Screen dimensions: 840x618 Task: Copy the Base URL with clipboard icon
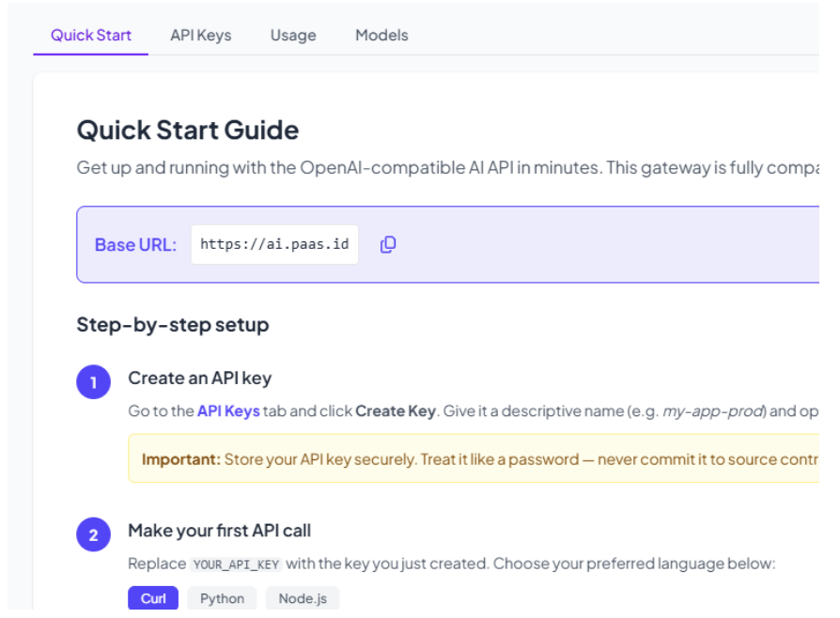(388, 244)
